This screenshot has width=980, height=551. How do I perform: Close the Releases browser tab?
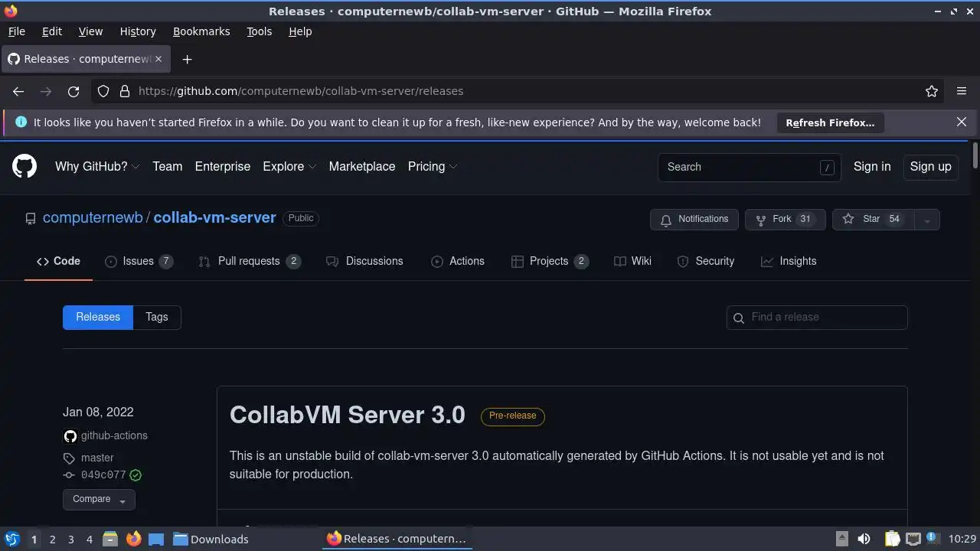click(158, 59)
